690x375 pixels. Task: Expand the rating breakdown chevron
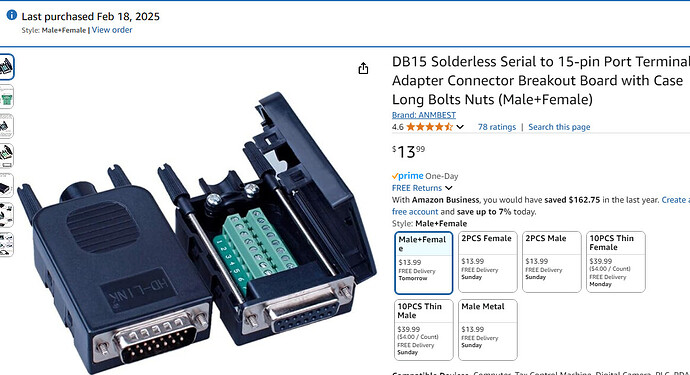[x=460, y=127]
